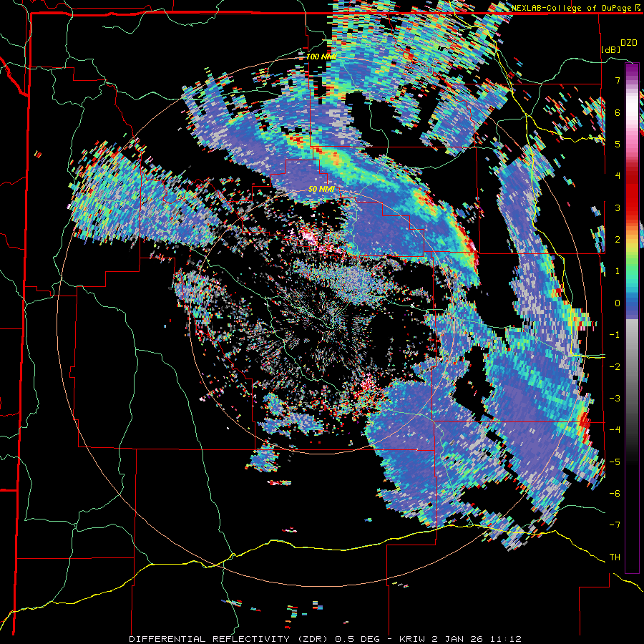Image resolution: width=644 pixels, height=644 pixels.
Task: Click the -4 value on color scale
Action: coord(615,430)
